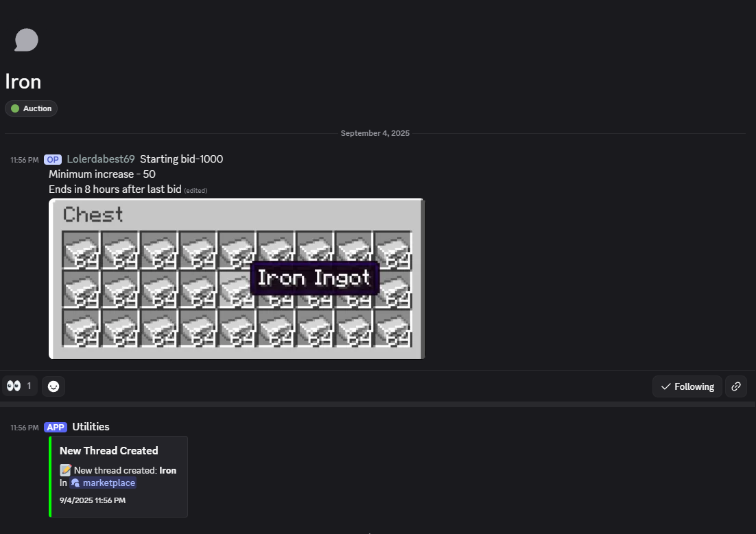Toggle the eyes emoji reaction
The image size is (756, 534).
[19, 386]
